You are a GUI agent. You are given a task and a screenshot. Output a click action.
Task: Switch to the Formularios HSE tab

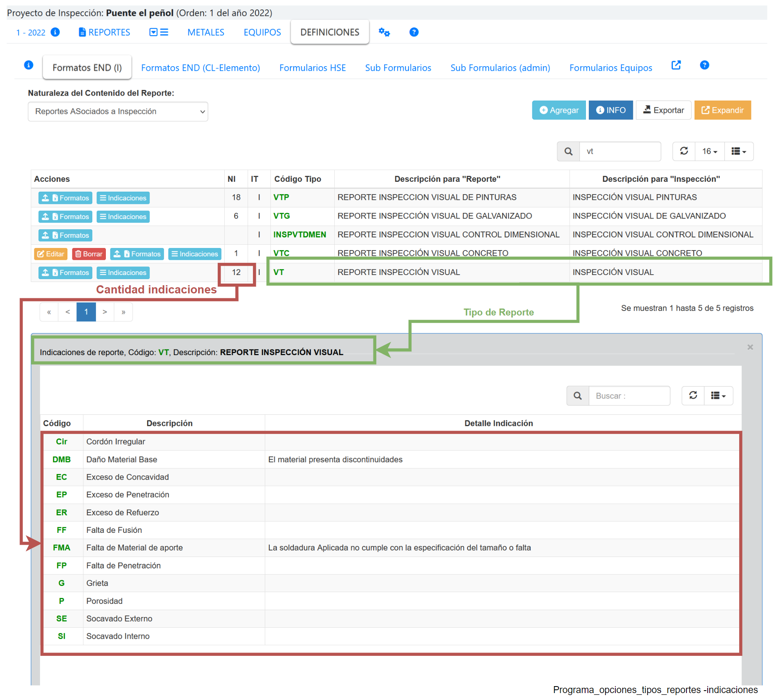coord(312,68)
